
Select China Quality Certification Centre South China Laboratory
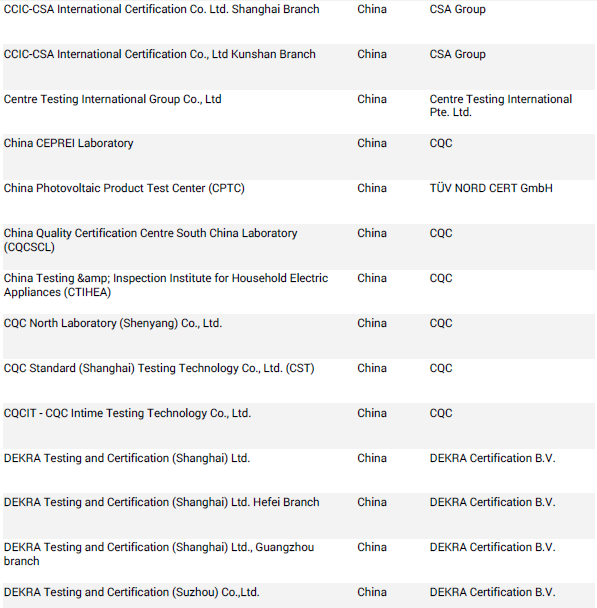(150, 240)
